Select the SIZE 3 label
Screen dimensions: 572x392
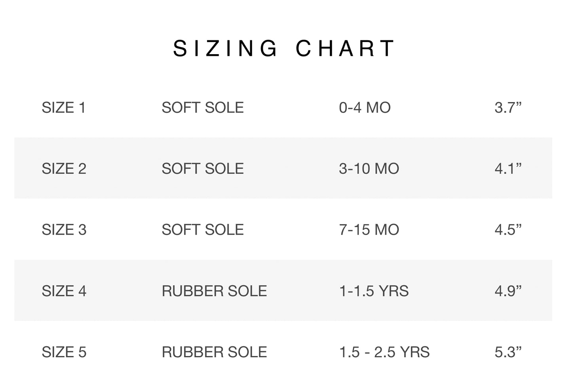point(64,230)
